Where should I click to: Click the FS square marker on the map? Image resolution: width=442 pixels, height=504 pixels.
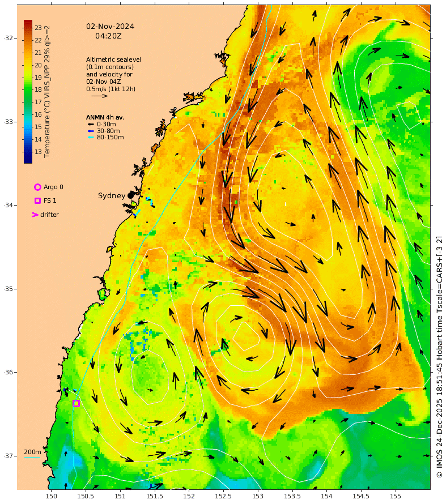[76, 403]
